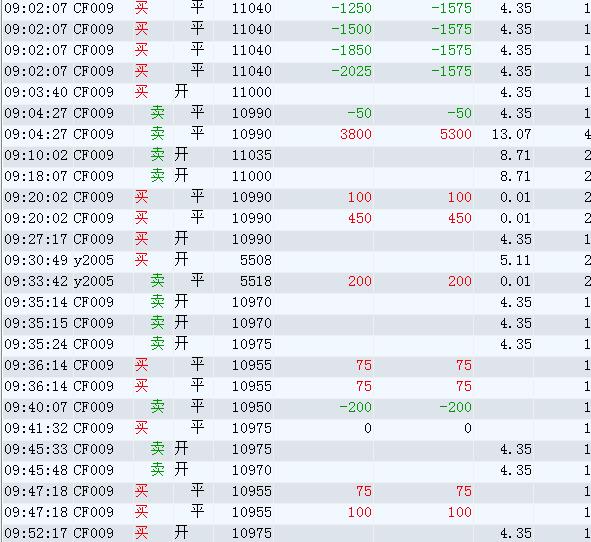591x542 pixels.
Task: Click the 09:30:49 y2005 buy open row
Action: 296,260
